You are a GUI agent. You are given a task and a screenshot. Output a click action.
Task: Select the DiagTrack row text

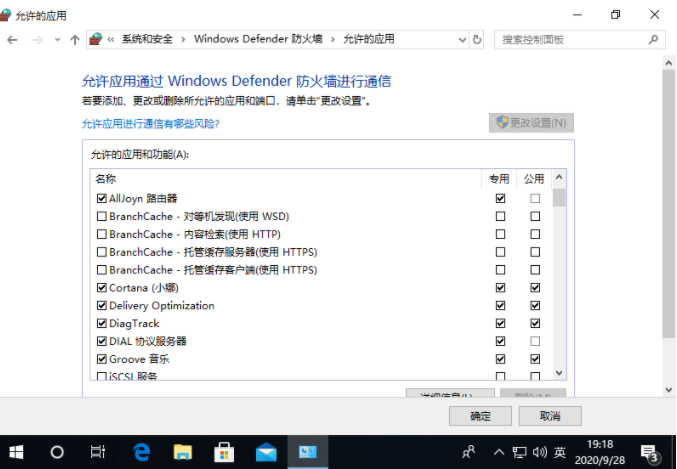(134, 323)
